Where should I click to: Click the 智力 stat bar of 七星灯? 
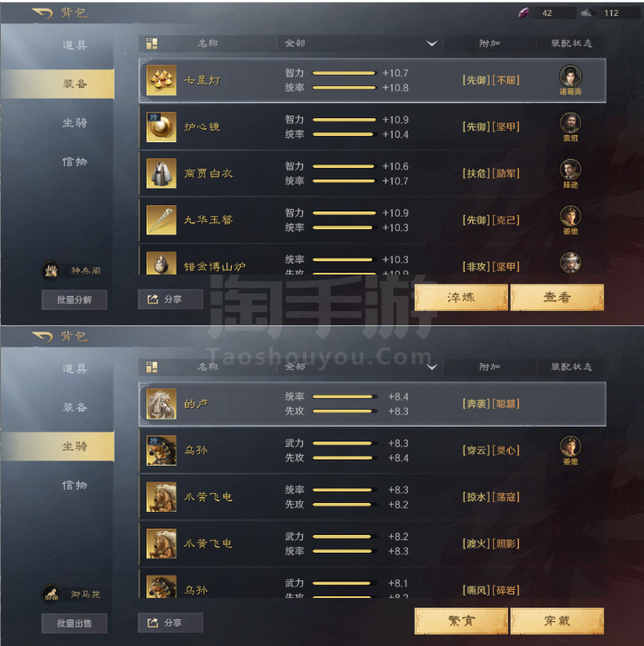[x=345, y=74]
